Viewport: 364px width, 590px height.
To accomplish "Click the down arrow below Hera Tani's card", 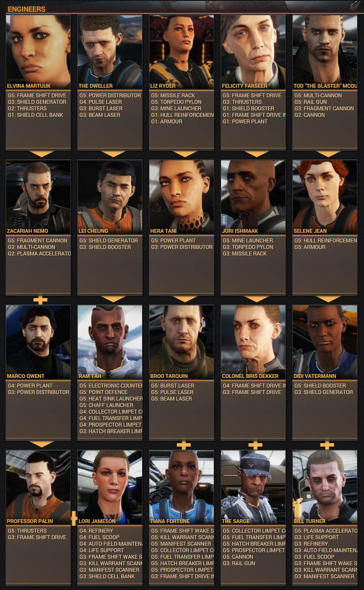I will coord(185,299).
